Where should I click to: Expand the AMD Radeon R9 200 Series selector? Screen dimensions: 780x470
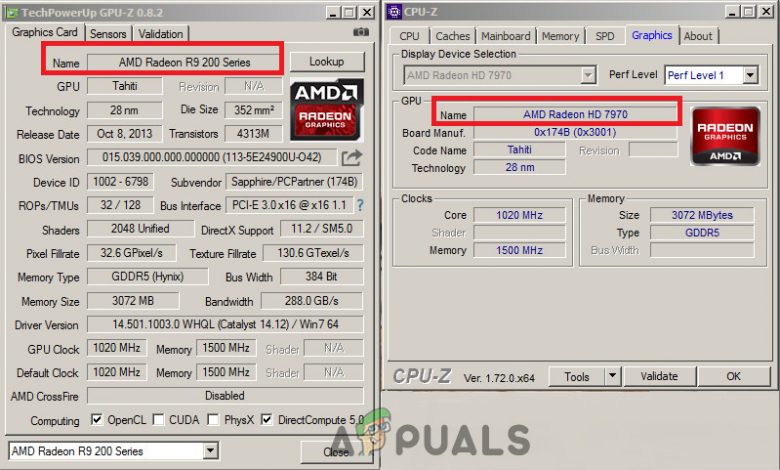click(x=210, y=451)
